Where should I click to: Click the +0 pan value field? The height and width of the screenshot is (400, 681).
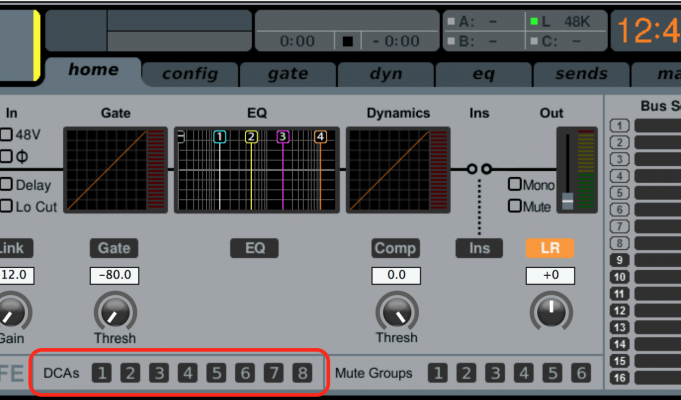click(x=550, y=275)
